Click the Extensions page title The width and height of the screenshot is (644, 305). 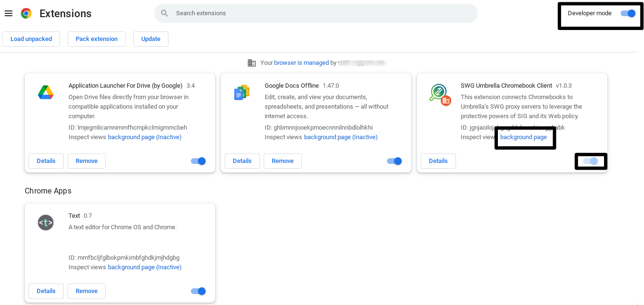66,13
